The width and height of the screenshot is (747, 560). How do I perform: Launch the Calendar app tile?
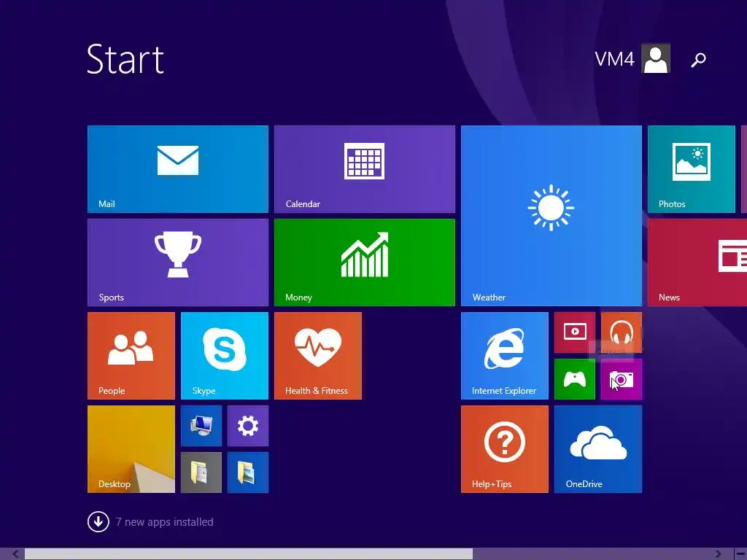tap(365, 169)
